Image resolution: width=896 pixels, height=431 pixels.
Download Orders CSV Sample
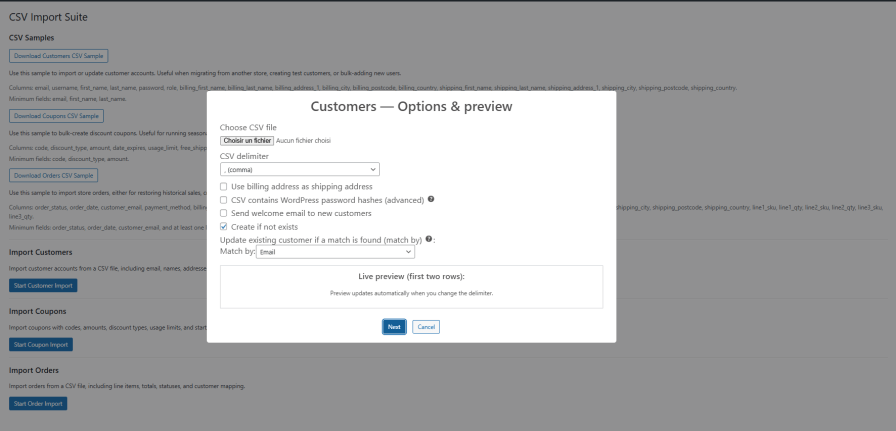55,176
